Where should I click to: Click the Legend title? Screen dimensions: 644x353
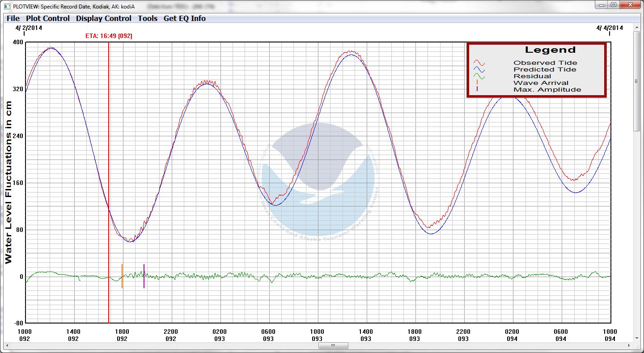(x=550, y=50)
